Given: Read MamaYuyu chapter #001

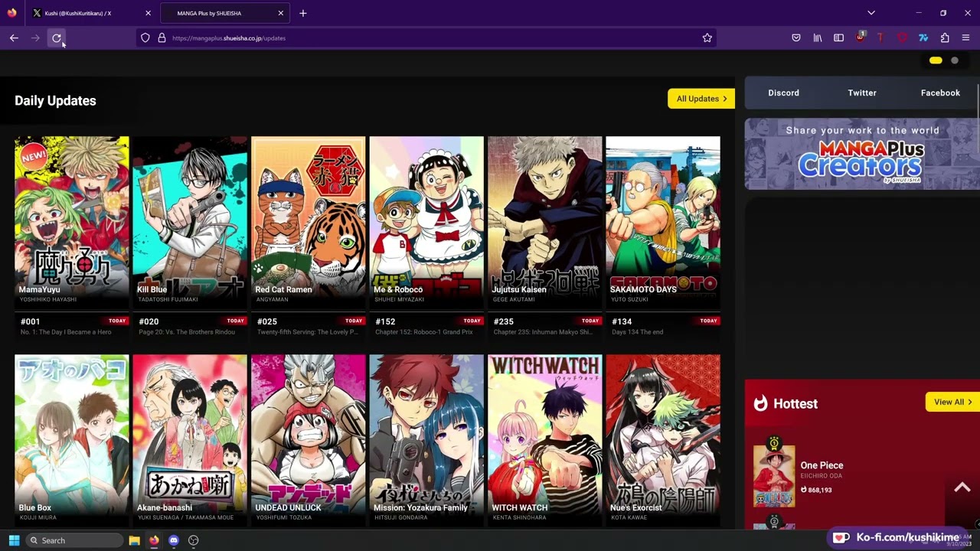Looking at the screenshot, I should click(72, 326).
